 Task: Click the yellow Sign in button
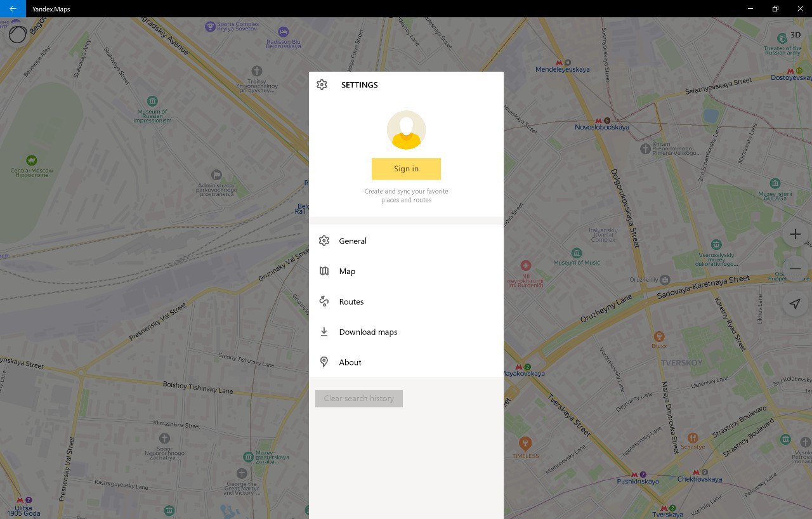click(x=406, y=169)
